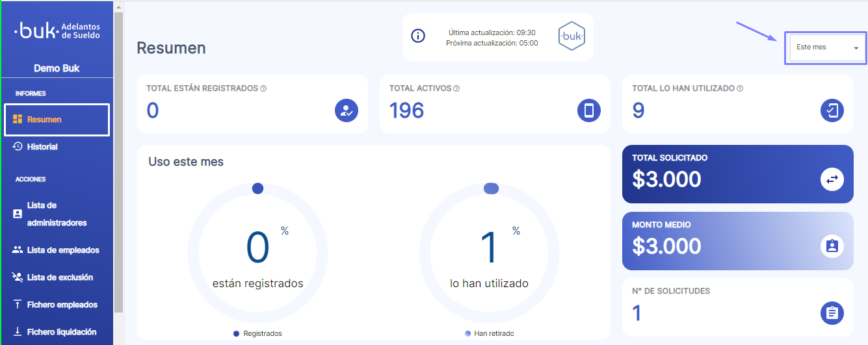The width and height of the screenshot is (868, 345).
Task: Click help icon next to Total Están Registrados
Action: coord(263,88)
